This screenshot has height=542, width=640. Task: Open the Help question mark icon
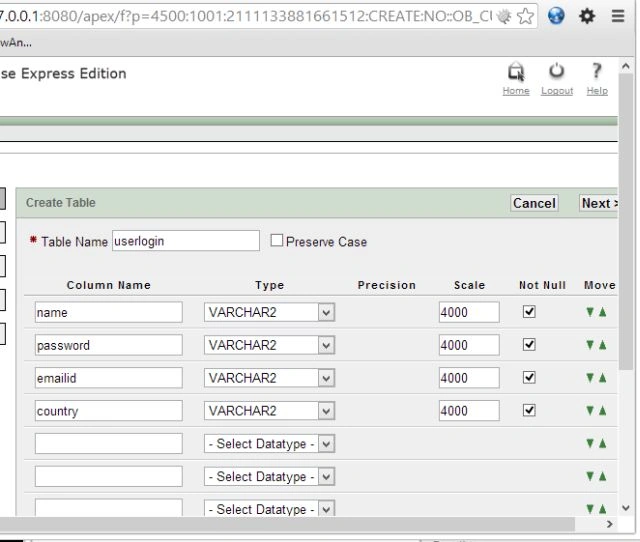pyautogui.click(x=597, y=71)
